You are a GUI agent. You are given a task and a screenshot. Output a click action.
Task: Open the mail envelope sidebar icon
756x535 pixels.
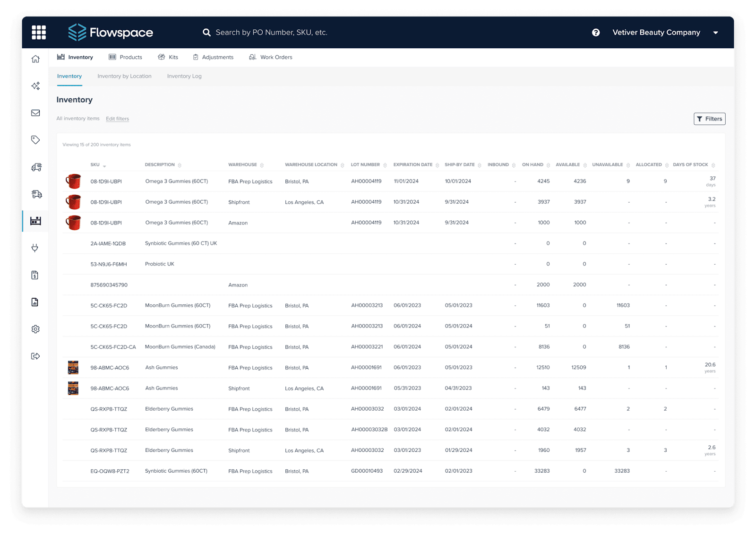point(35,113)
